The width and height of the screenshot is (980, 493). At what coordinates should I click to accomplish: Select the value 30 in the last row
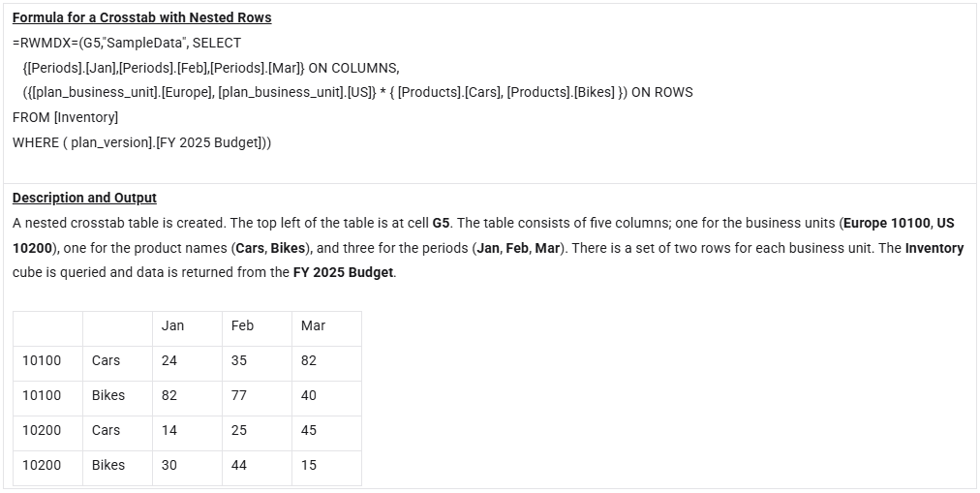[169, 465]
